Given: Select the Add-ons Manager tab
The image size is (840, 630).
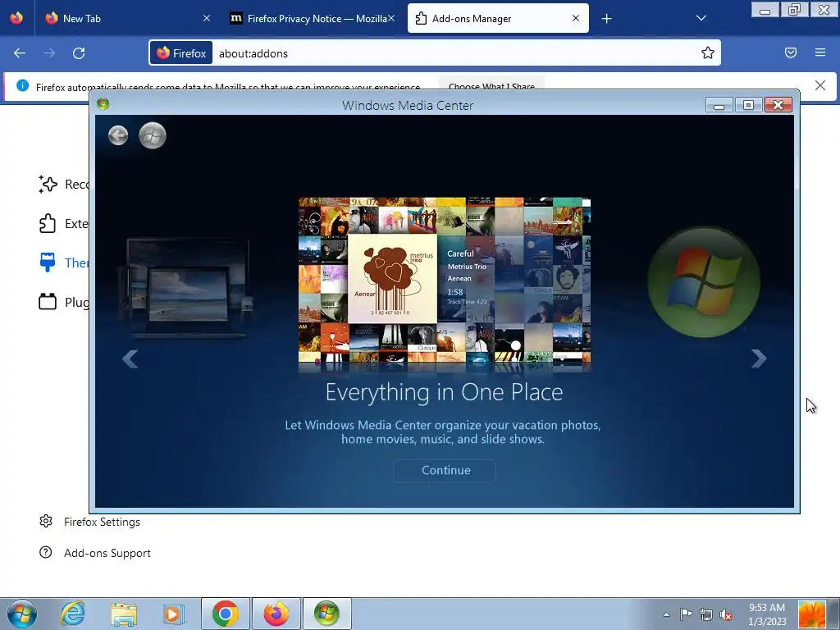Looking at the screenshot, I should (498, 18).
